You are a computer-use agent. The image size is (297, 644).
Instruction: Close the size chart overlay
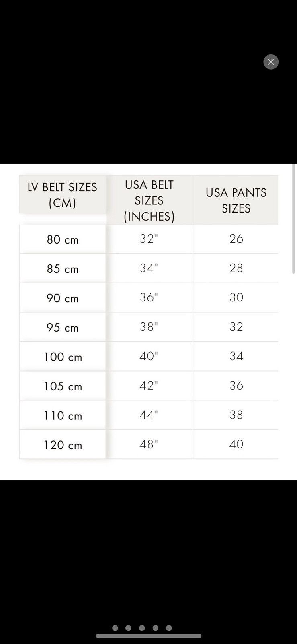coord(271,62)
